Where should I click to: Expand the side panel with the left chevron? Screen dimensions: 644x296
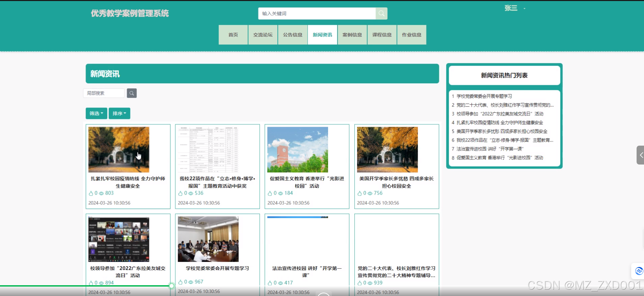(640, 155)
